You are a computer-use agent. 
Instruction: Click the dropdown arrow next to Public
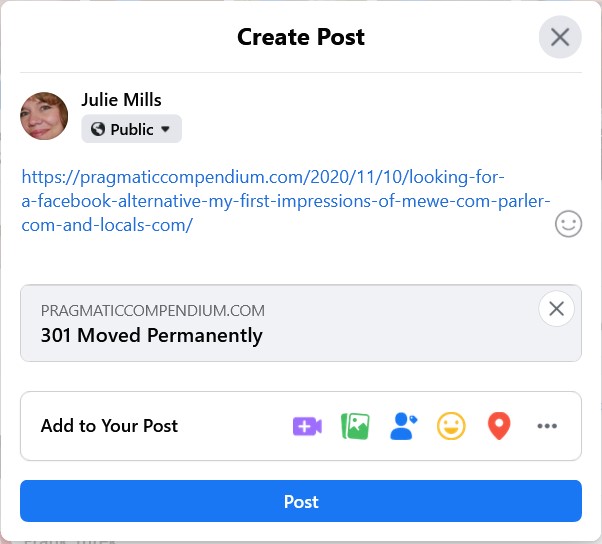(x=165, y=129)
